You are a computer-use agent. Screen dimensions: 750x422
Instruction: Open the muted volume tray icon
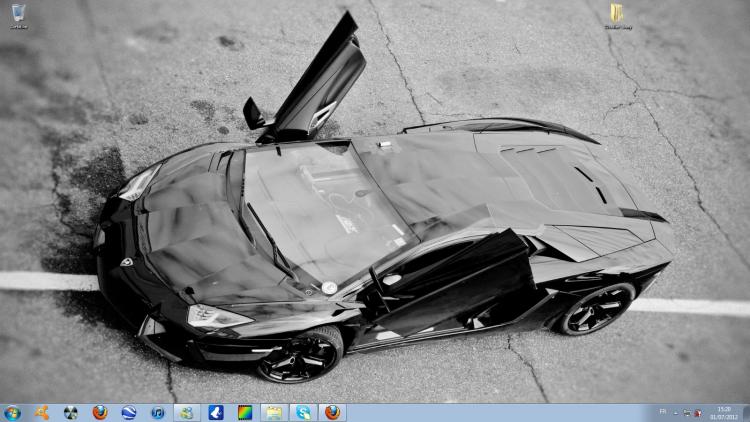pyautogui.click(x=698, y=412)
